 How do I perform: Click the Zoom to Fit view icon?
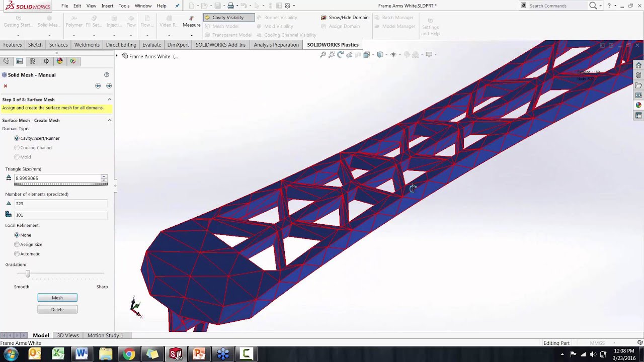pos(323,55)
